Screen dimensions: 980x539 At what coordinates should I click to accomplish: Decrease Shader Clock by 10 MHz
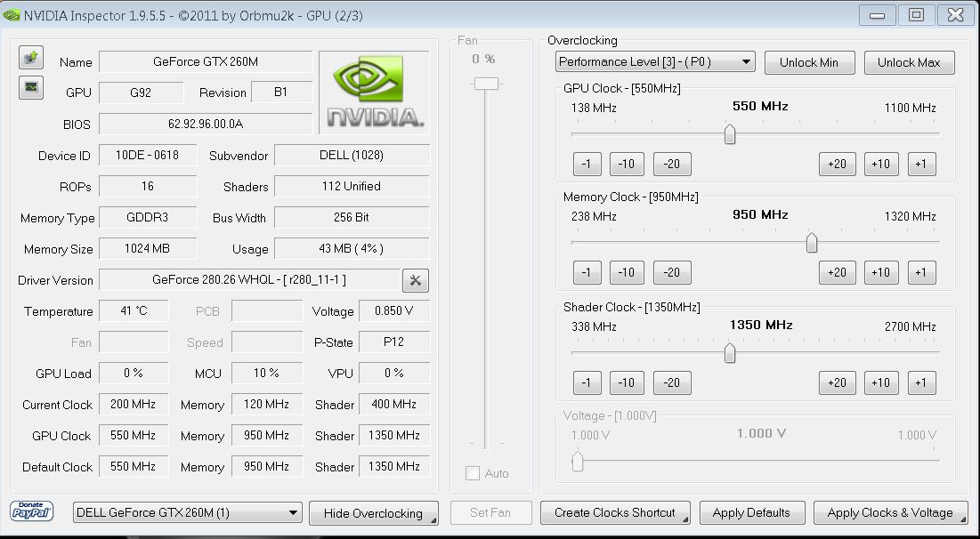[627, 382]
